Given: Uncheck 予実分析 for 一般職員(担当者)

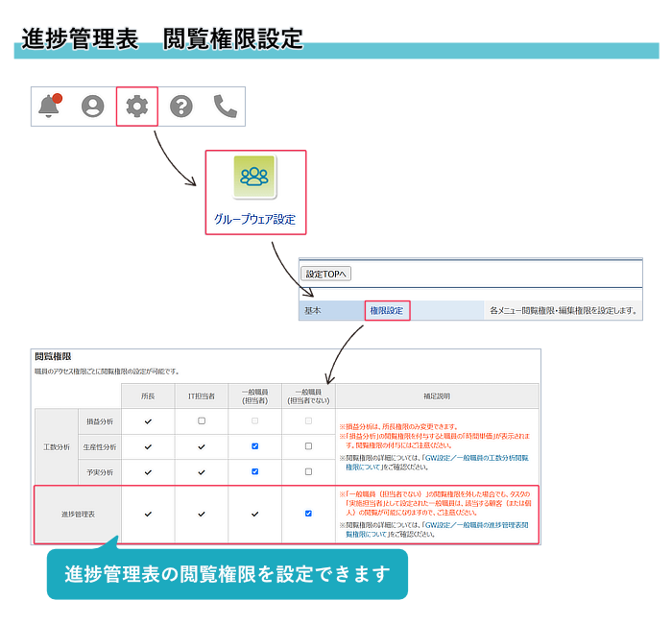Looking at the screenshot, I should pyautogui.click(x=254, y=471).
